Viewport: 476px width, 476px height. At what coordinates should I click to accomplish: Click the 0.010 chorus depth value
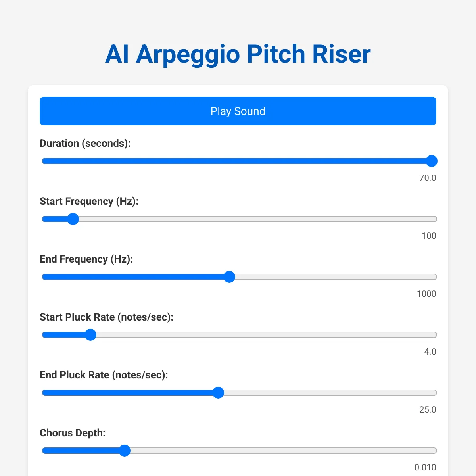click(x=425, y=468)
